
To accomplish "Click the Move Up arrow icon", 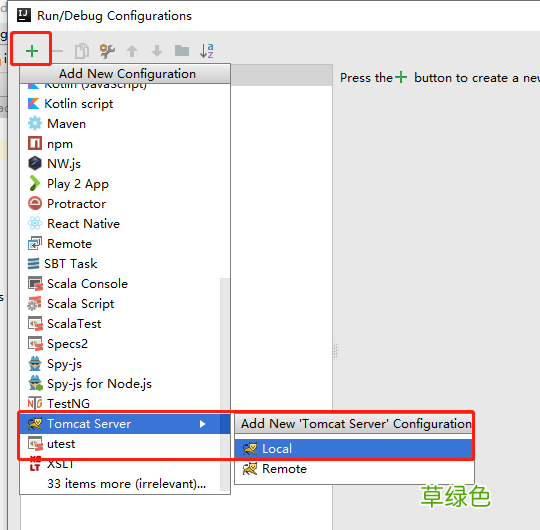I will (132, 51).
